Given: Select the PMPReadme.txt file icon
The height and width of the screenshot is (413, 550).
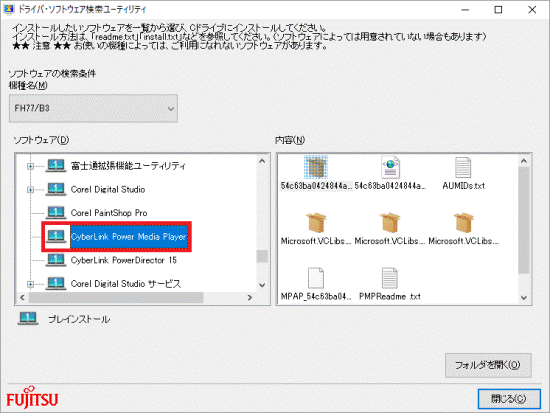Looking at the screenshot, I should click(389, 278).
